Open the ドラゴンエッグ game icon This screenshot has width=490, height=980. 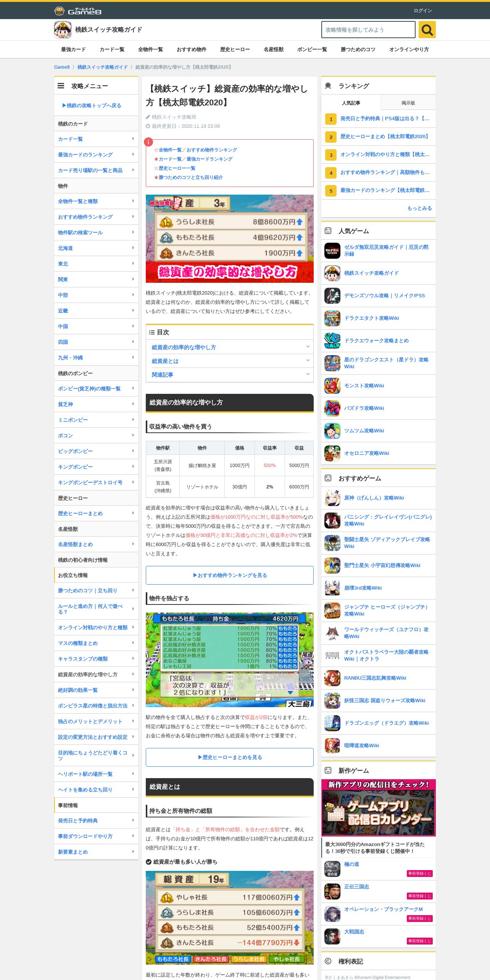pos(332,723)
